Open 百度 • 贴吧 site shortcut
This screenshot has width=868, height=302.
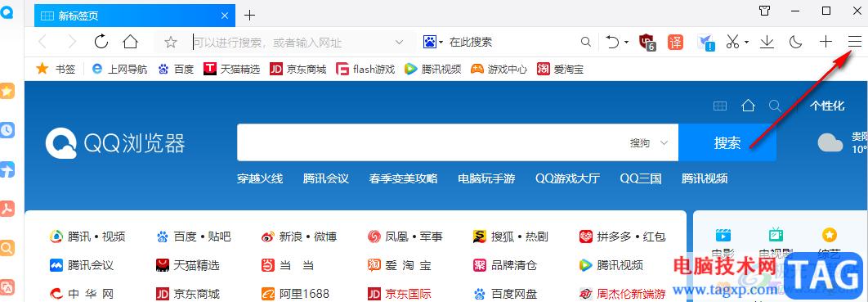[193, 237]
